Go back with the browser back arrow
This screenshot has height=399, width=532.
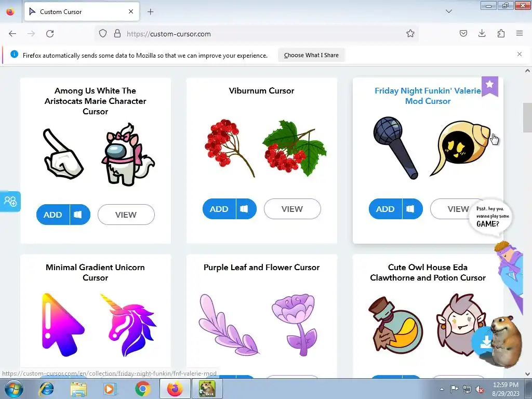tap(12, 34)
